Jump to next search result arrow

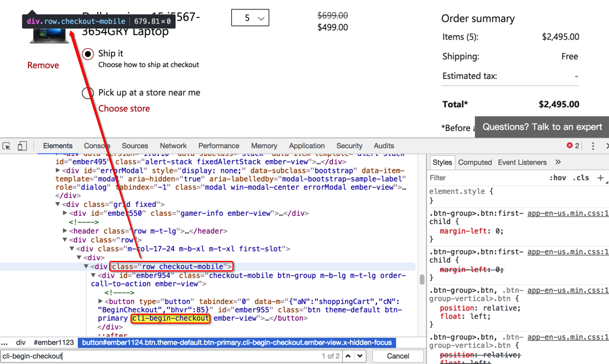click(360, 356)
